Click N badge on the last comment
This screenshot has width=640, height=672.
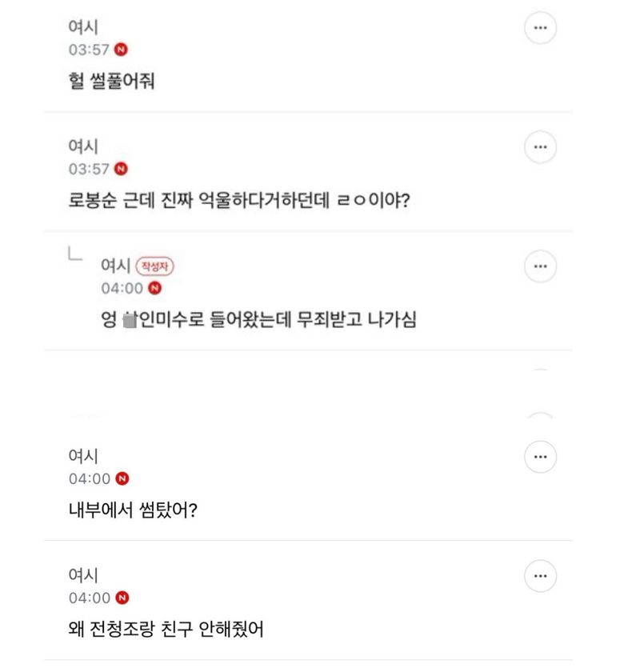click(122, 598)
